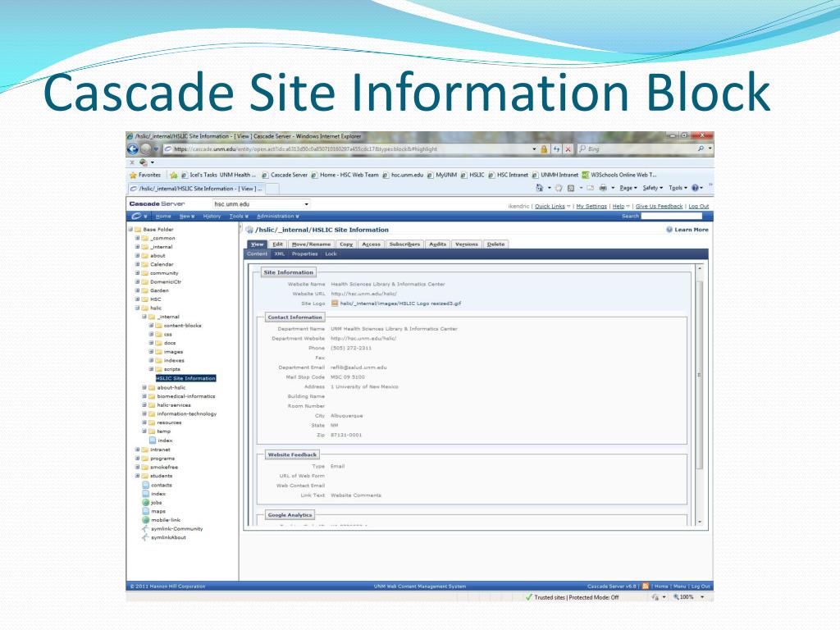Open the Move/Rename tab
The width and height of the screenshot is (840, 630).
(311, 244)
